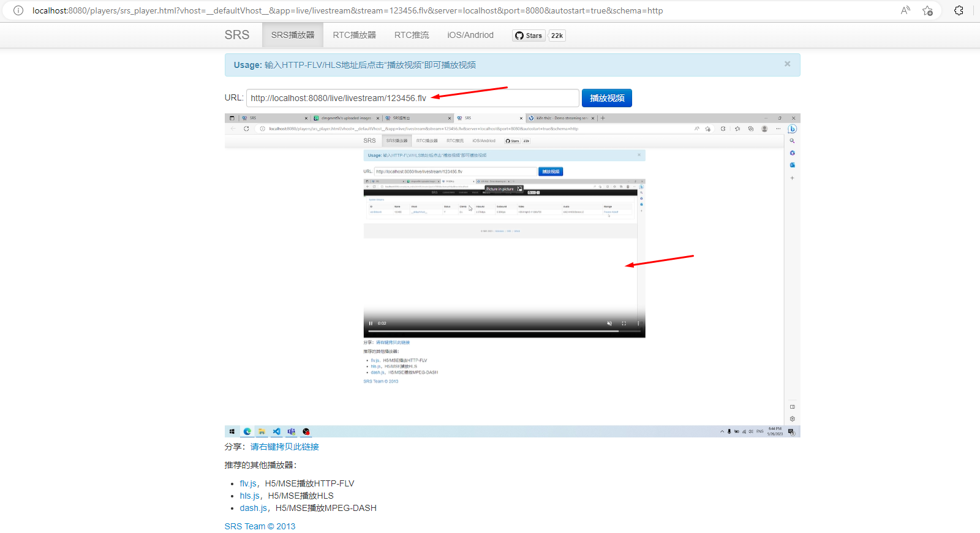
Task: Focus the stream URL input field
Action: click(x=413, y=98)
